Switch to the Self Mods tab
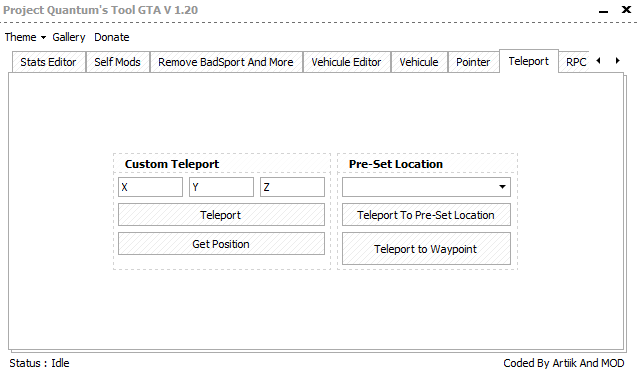This screenshot has width=637, height=373. tap(117, 62)
